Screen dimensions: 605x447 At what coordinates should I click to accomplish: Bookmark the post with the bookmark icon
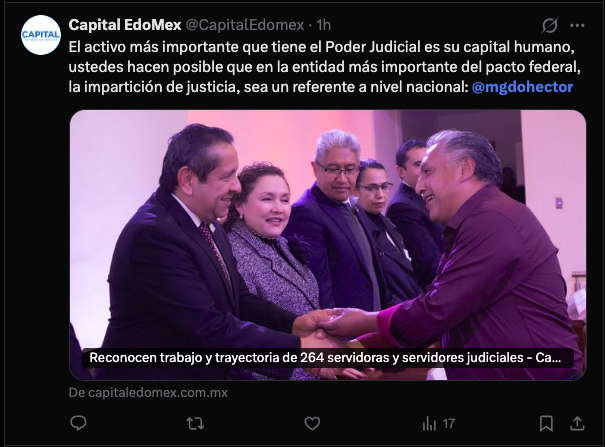click(x=546, y=423)
